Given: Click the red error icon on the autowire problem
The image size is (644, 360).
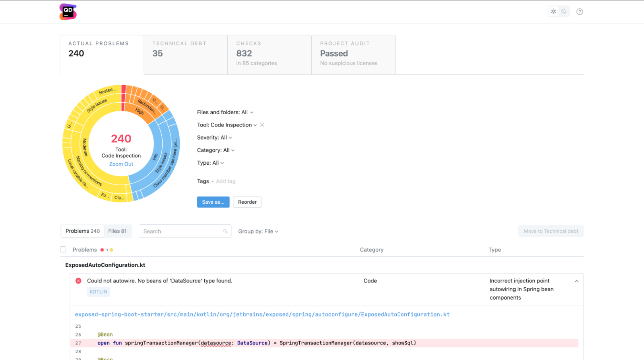Looking at the screenshot, I should tap(78, 281).
